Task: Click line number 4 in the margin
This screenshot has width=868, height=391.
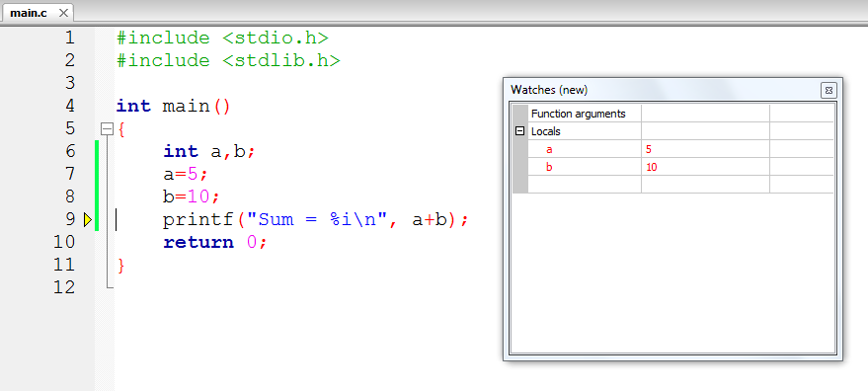Action: [69, 106]
